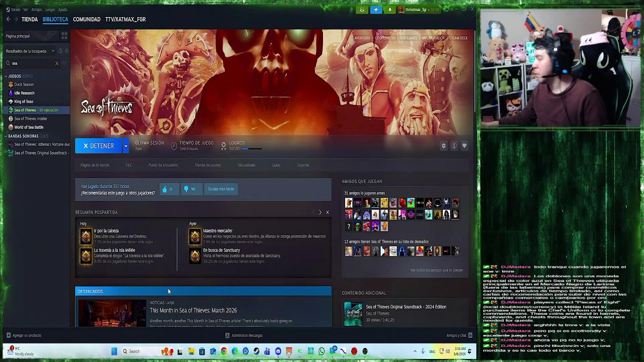Select Sea of Thieves Insider
The height and width of the screenshot is (362, 644).
point(31,119)
